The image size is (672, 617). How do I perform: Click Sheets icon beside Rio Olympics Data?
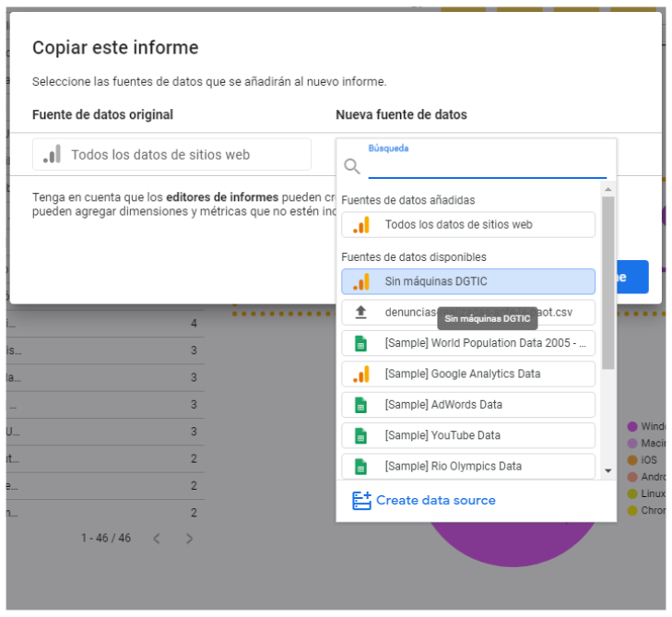click(360, 467)
